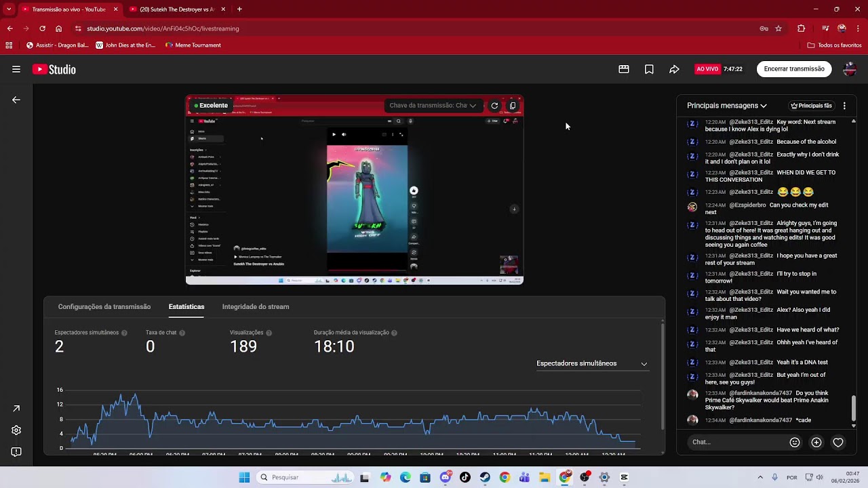Open the Steam app in taskbar
868x488 pixels.
(485, 477)
